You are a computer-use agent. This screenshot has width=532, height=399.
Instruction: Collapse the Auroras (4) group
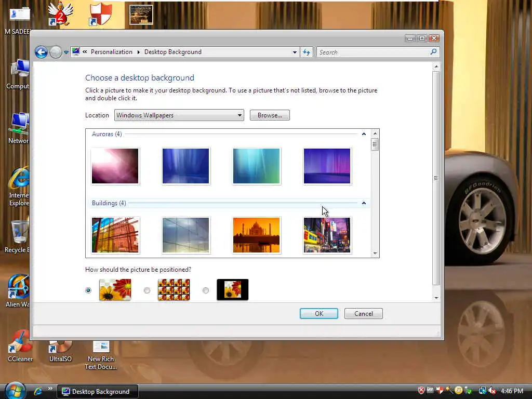[x=364, y=134]
